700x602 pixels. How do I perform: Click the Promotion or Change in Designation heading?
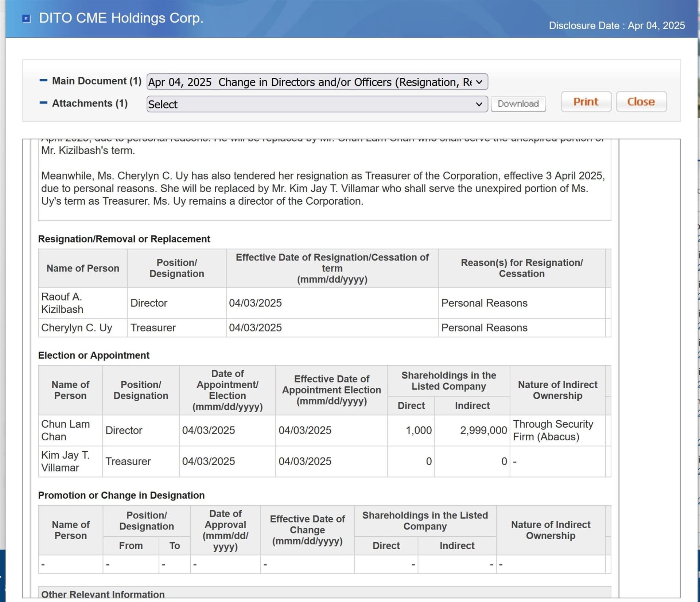point(121,495)
